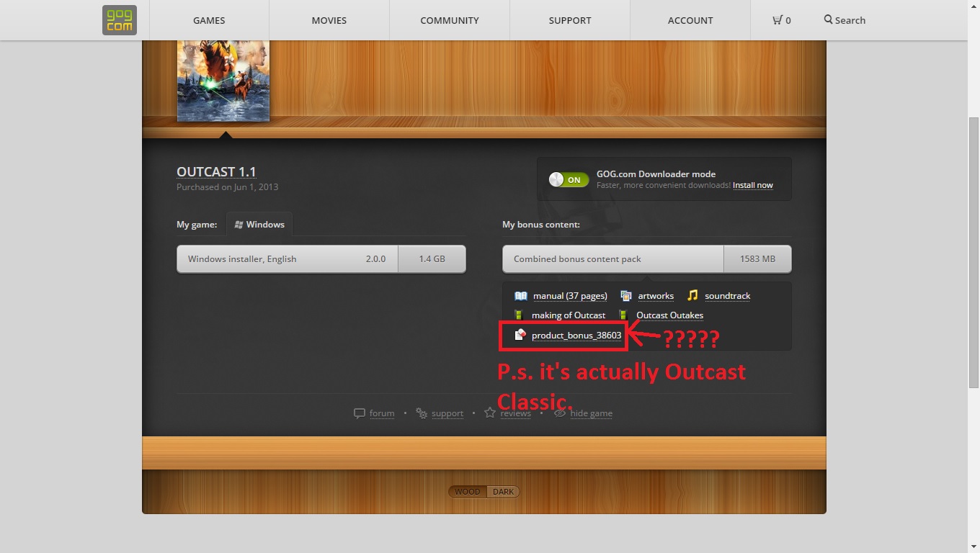The height and width of the screenshot is (553, 980).
Task: Open the Outcast Outakes link
Action: (670, 315)
